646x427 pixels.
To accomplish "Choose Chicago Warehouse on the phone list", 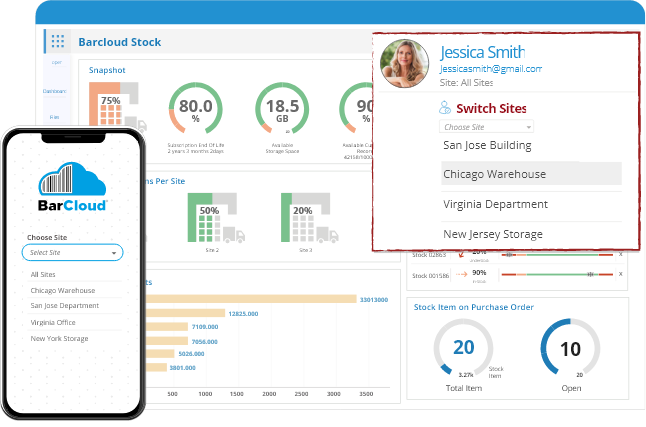I will click(63, 291).
